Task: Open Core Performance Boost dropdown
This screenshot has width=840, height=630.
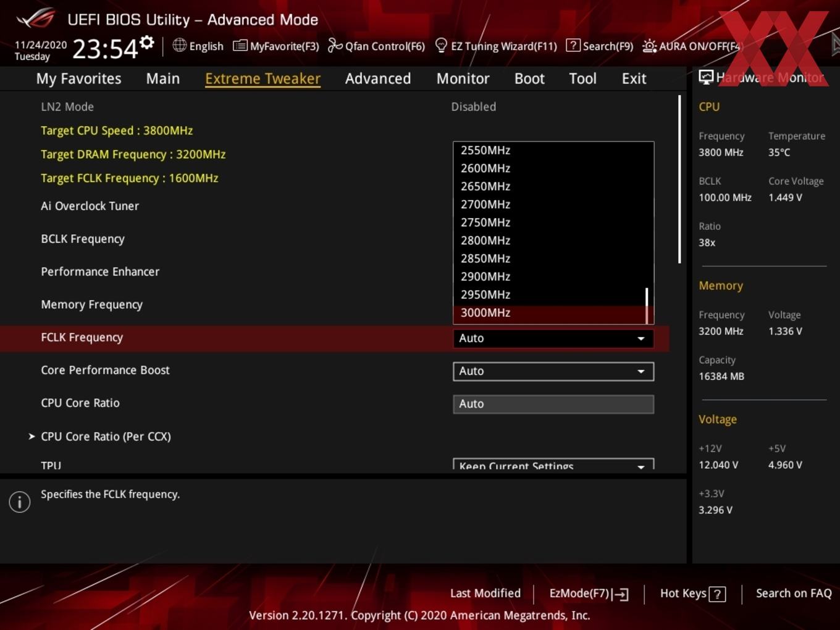Action: pyautogui.click(x=553, y=371)
